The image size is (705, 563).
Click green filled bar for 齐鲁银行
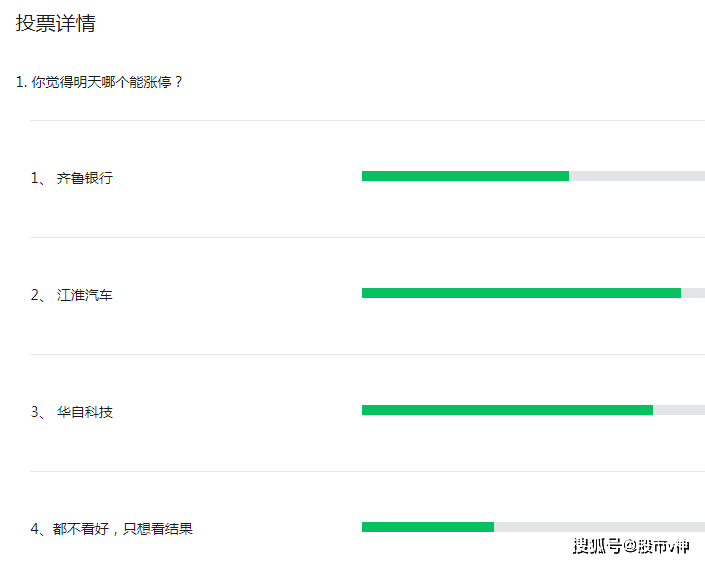pos(465,176)
